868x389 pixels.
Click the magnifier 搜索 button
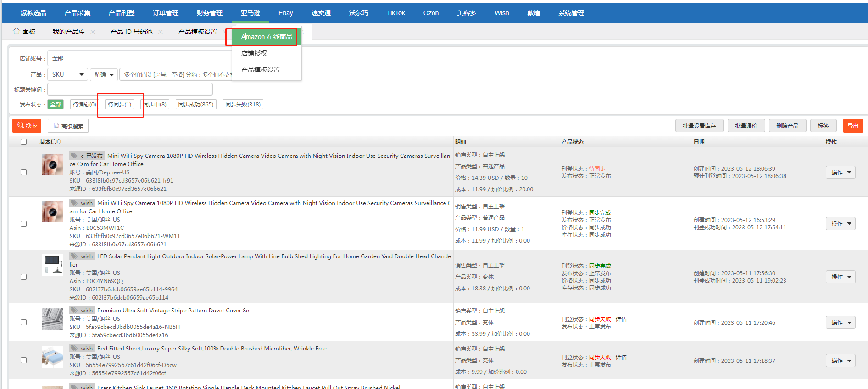[27, 126]
